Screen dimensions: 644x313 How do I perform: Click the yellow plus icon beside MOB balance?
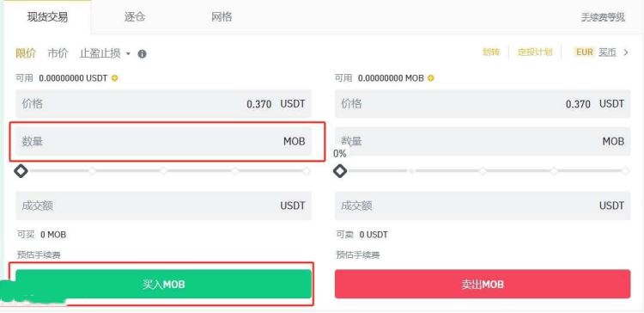pos(430,78)
